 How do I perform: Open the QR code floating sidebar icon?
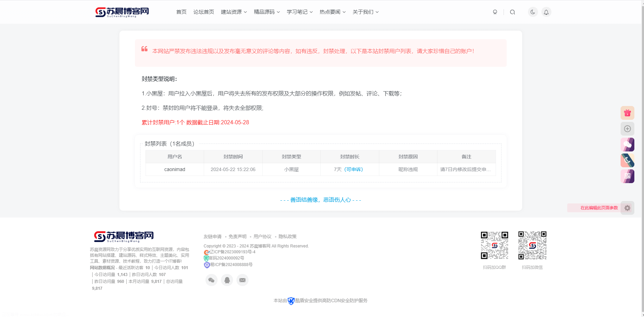point(627,176)
